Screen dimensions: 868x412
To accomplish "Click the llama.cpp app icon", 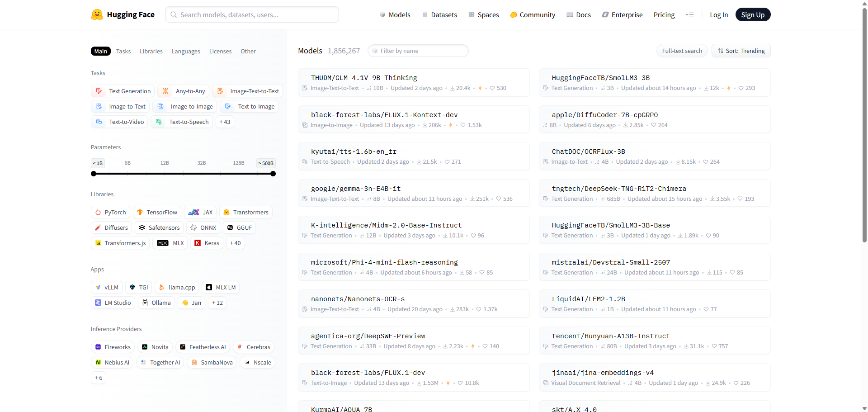I will (162, 287).
